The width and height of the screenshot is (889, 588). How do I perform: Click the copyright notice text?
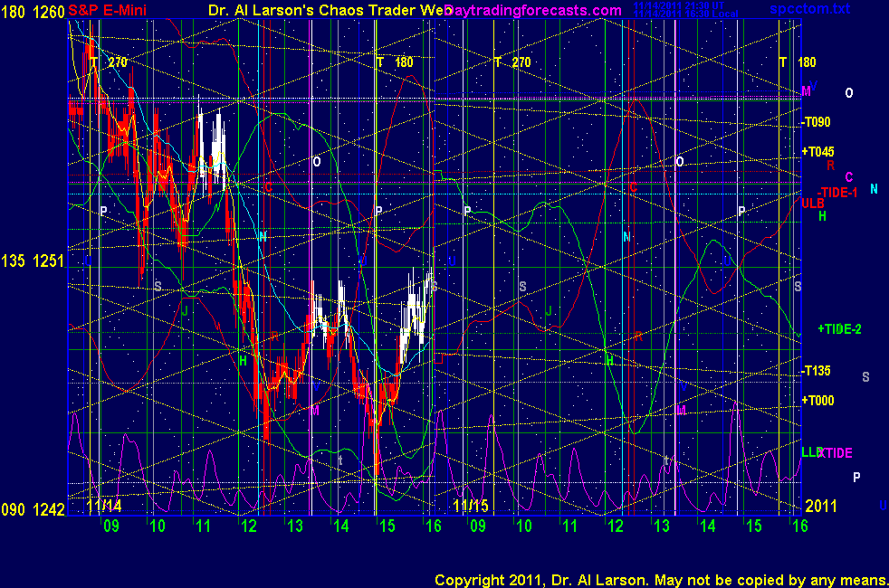[661, 580]
